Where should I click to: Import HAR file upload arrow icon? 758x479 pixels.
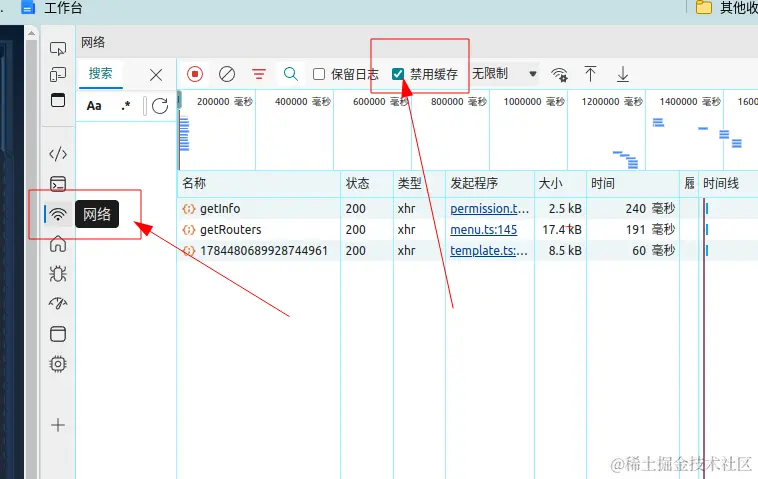point(590,74)
